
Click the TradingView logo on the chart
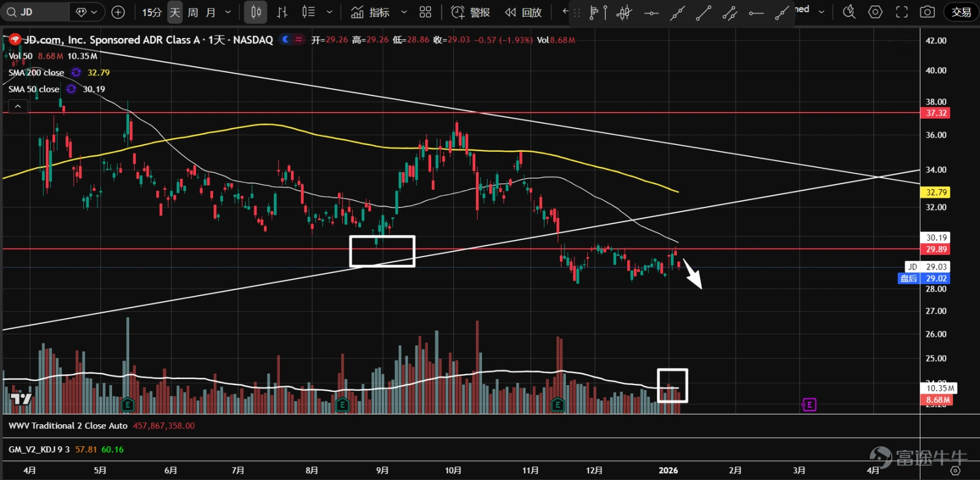21,399
